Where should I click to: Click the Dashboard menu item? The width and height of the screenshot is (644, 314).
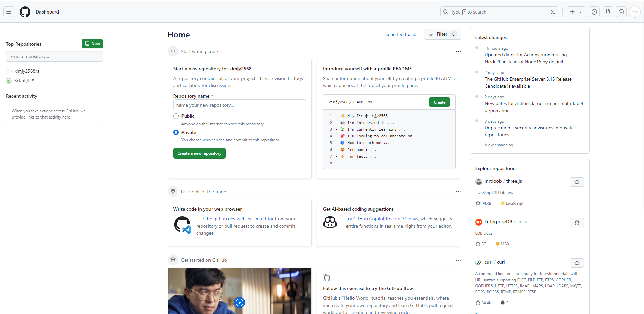(x=47, y=12)
